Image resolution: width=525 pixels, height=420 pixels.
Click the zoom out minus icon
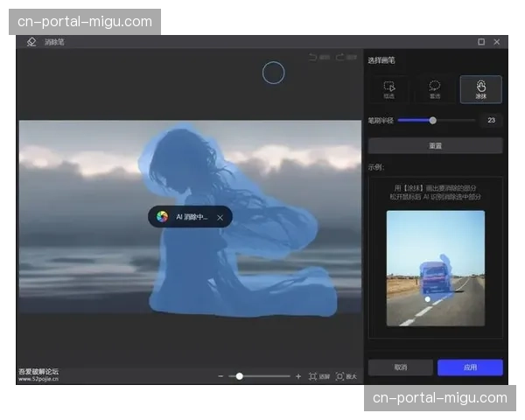click(220, 376)
